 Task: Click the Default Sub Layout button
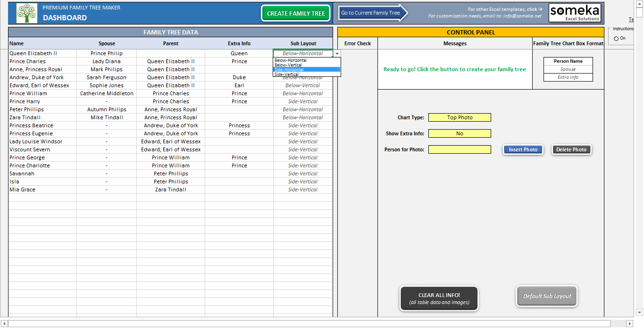pyautogui.click(x=547, y=296)
